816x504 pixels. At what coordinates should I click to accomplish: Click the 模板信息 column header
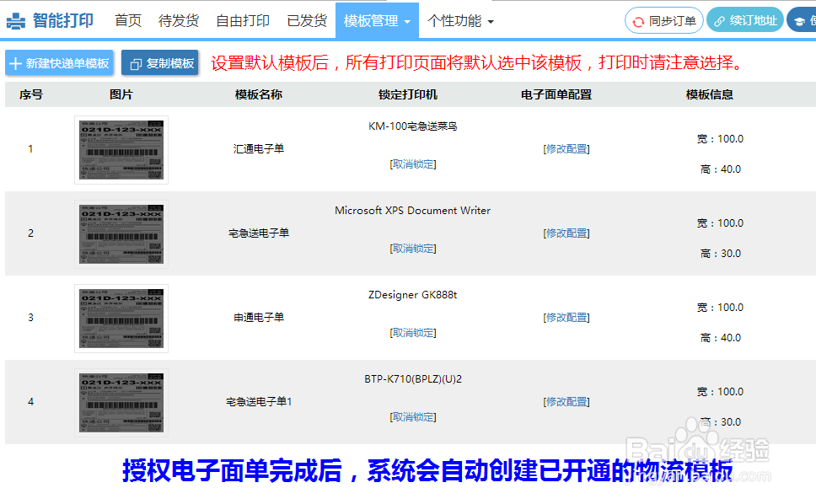709,94
